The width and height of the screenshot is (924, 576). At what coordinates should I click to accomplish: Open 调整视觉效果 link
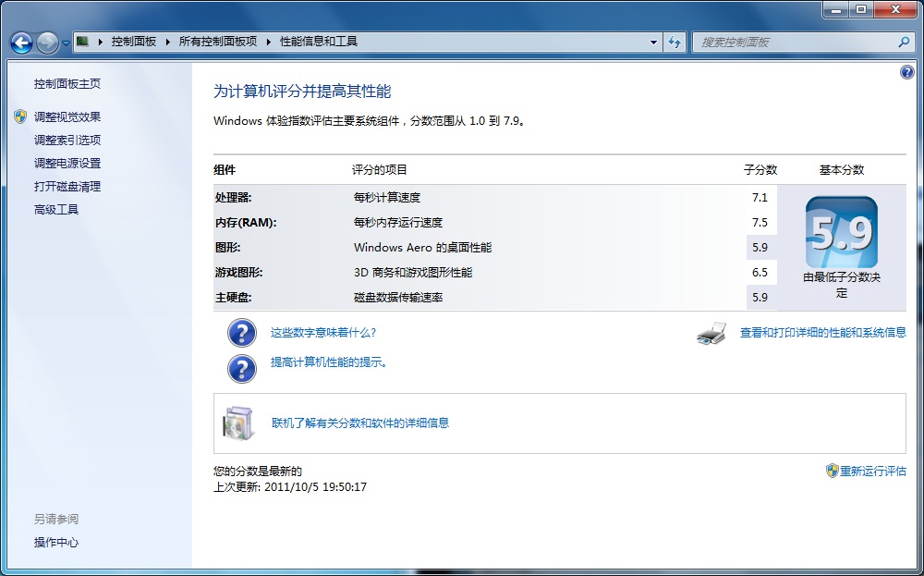pyautogui.click(x=67, y=116)
